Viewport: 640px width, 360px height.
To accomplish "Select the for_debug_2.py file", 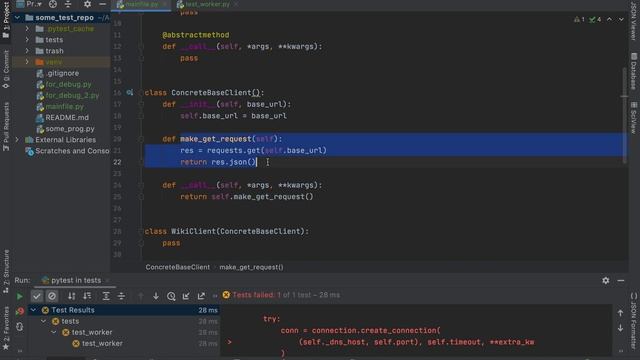I will [x=72, y=95].
